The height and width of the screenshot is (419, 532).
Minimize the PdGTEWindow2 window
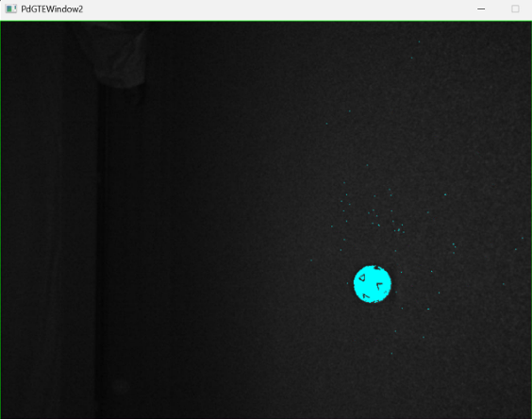click(481, 8)
